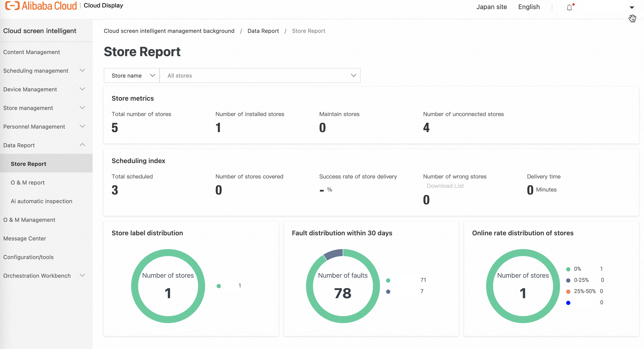This screenshot has height=349, width=644.
Task: Click Total number of stores value 5
Action: click(x=115, y=128)
